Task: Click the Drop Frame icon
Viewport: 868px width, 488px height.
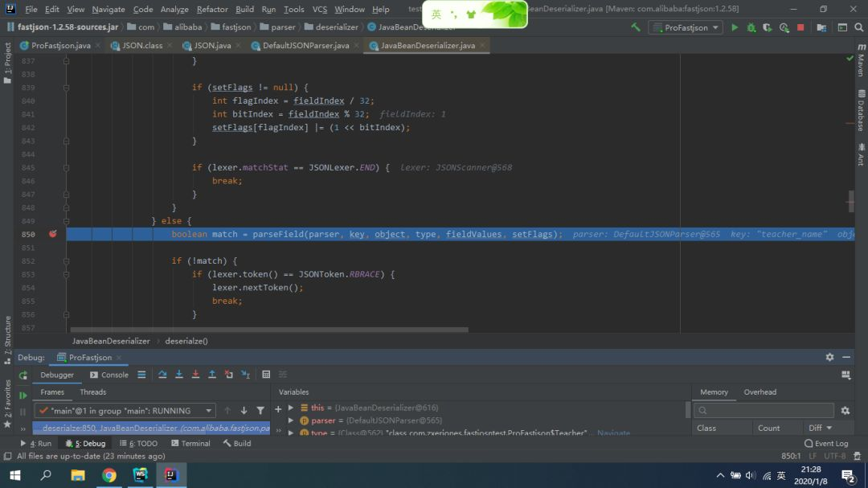Action: [x=228, y=375]
